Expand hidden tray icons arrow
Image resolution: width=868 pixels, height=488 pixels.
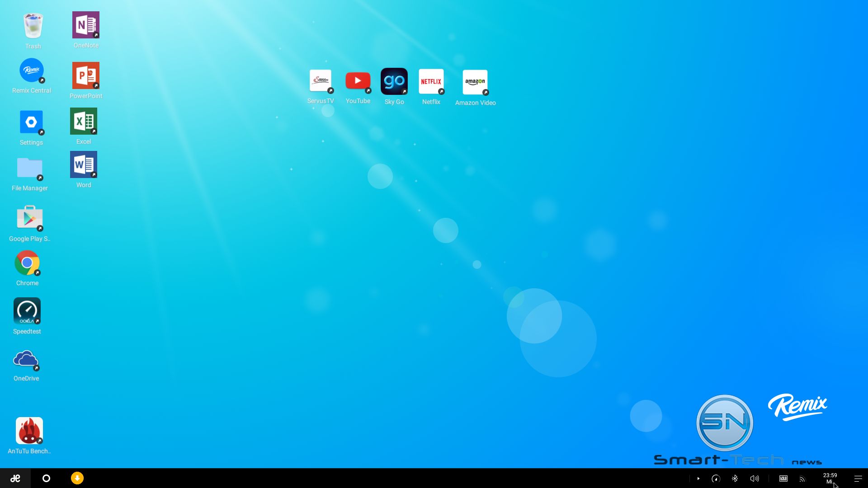tap(698, 479)
